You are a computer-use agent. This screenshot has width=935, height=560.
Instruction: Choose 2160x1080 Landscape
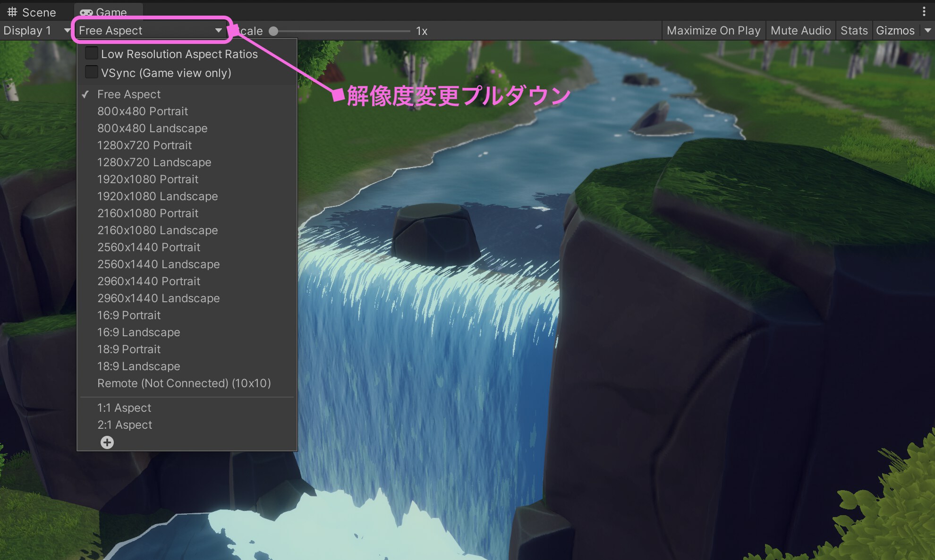pos(187,230)
